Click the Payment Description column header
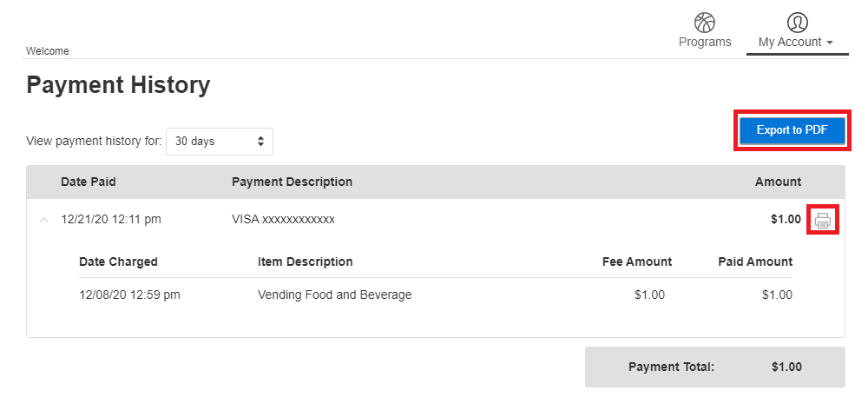The width and height of the screenshot is (868, 404). [x=292, y=182]
